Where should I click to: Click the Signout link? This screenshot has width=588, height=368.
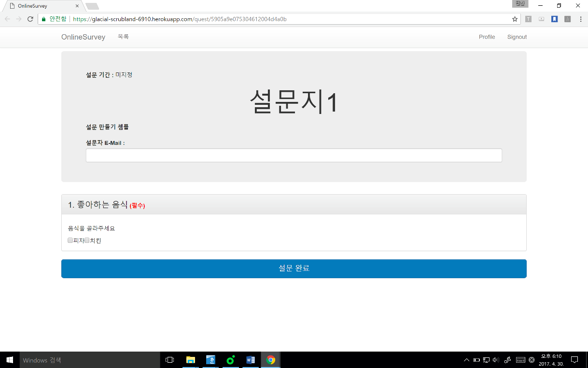[x=517, y=37]
